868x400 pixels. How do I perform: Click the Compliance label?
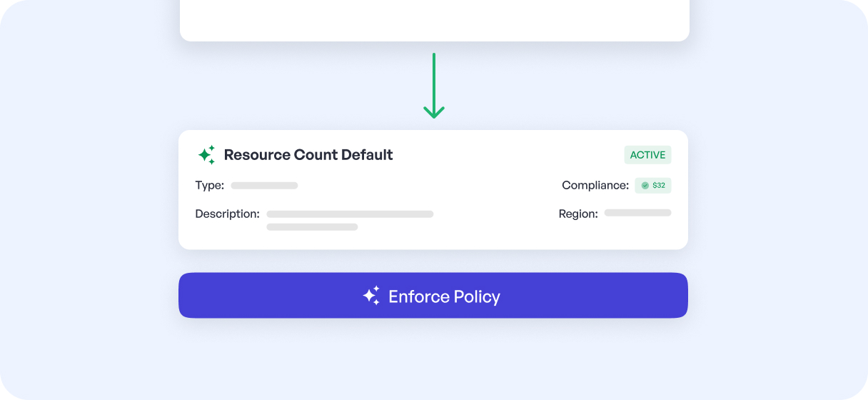(595, 186)
